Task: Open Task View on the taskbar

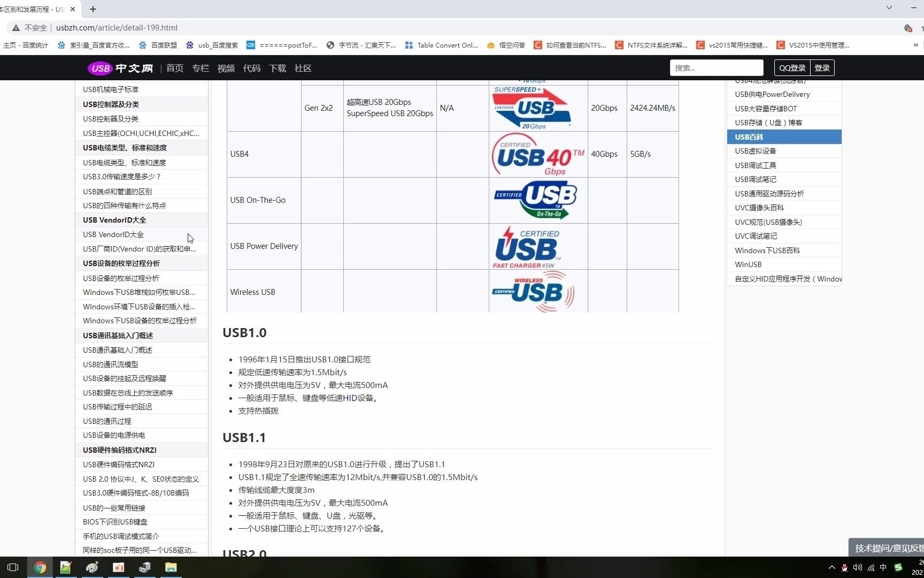Action: [x=13, y=568]
